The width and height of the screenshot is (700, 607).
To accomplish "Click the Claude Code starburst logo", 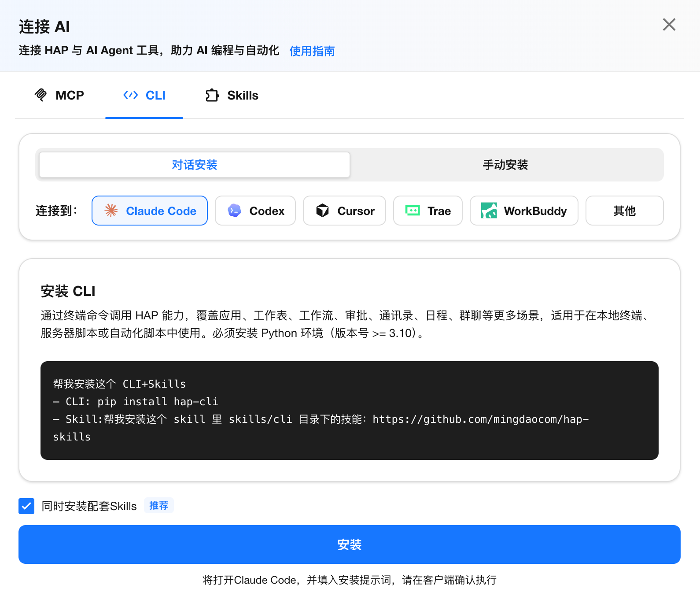I will coord(111,211).
